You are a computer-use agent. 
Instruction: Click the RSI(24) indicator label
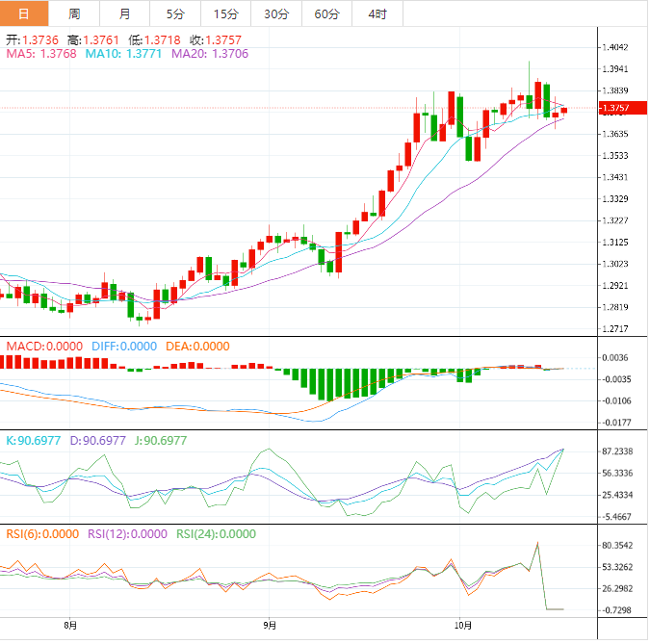[216, 534]
